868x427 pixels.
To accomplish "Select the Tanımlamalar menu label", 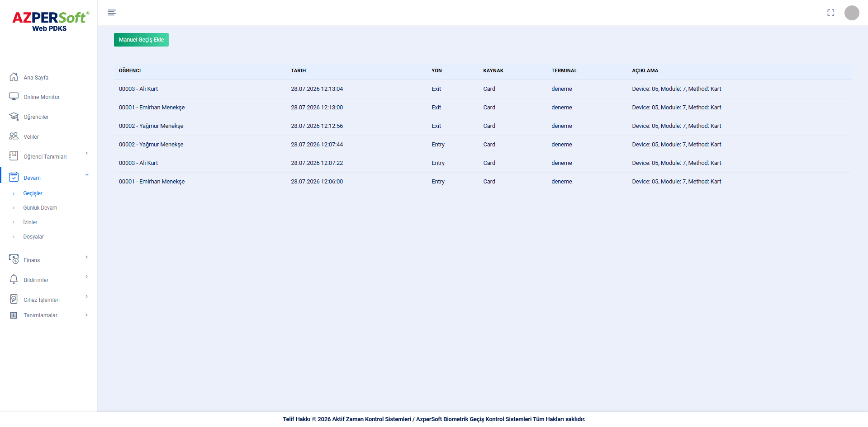I will click(40, 315).
